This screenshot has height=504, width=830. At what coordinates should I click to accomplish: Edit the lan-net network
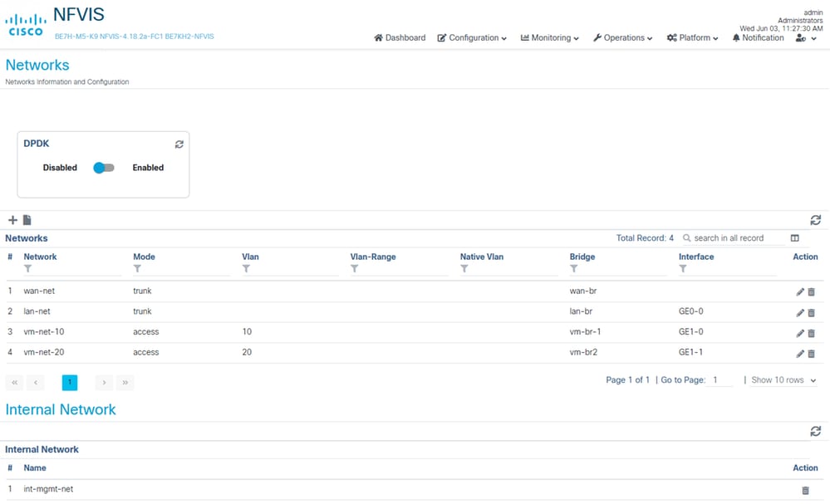tap(800, 312)
